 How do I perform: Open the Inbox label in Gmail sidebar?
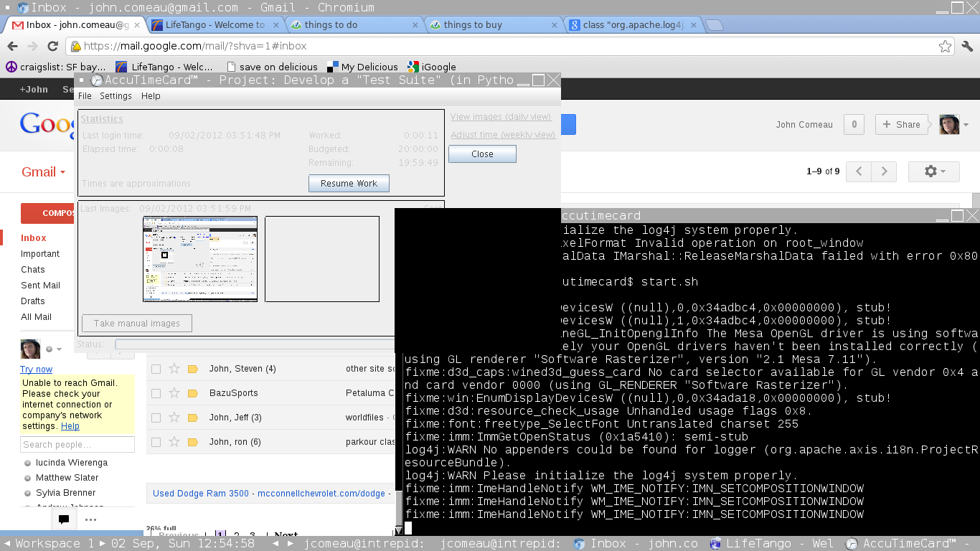34,238
